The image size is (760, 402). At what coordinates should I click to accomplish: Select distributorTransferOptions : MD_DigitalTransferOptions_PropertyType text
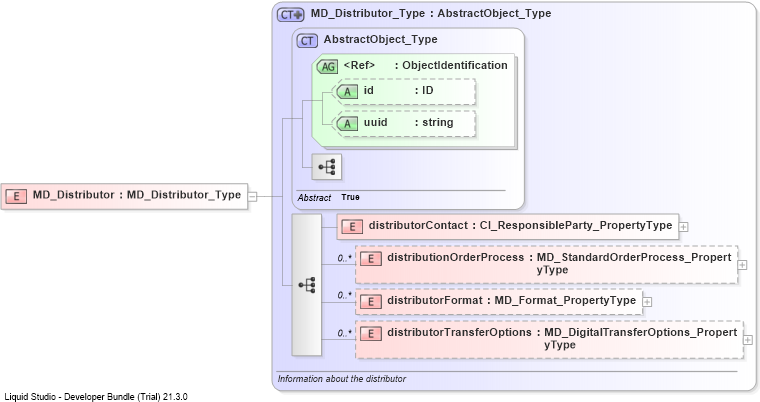click(562, 338)
